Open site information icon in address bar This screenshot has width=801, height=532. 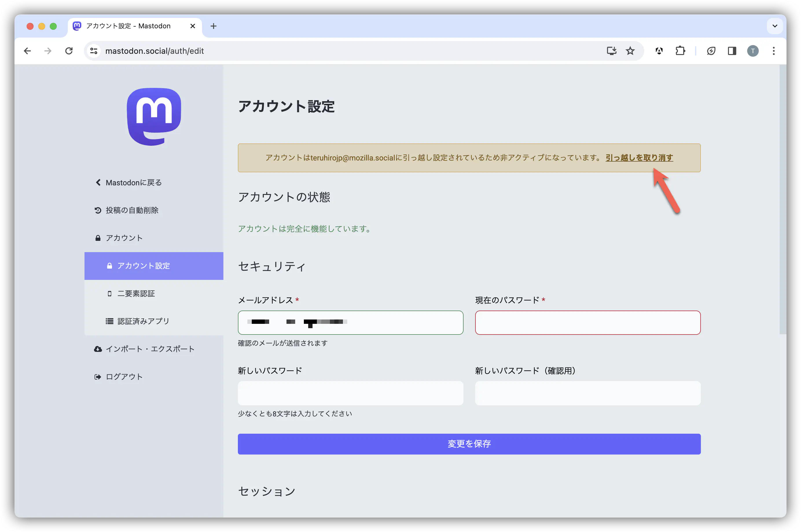[x=94, y=51]
